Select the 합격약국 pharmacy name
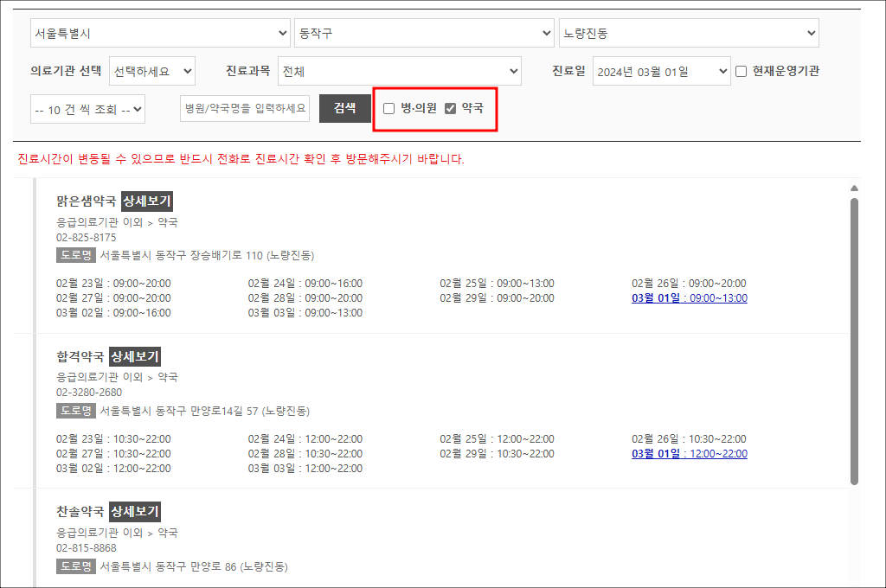This screenshot has width=886, height=588. [x=80, y=356]
